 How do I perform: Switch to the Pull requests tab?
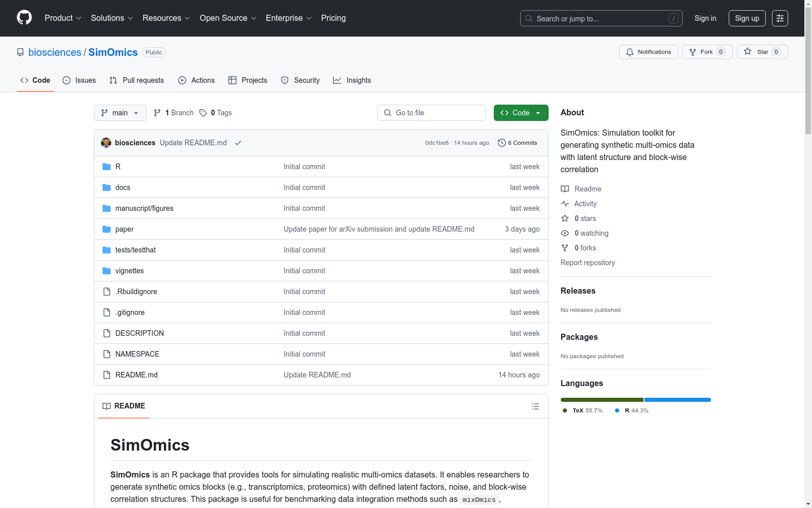point(137,80)
